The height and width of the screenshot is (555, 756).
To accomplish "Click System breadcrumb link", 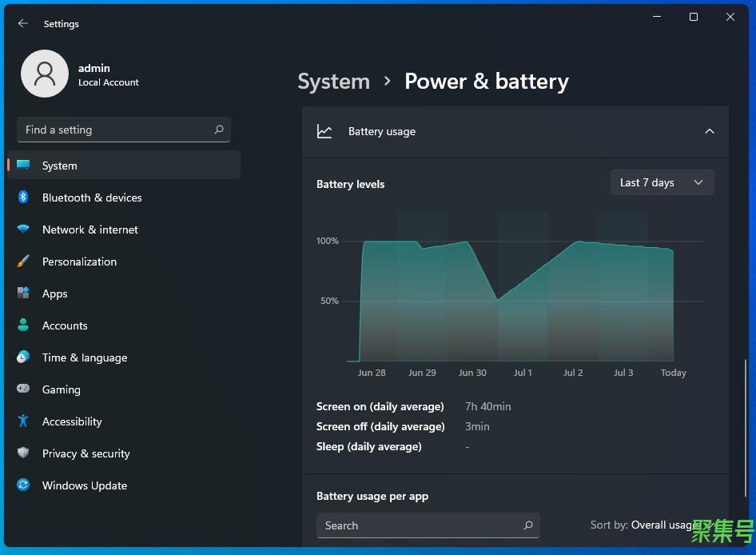I will click(333, 81).
